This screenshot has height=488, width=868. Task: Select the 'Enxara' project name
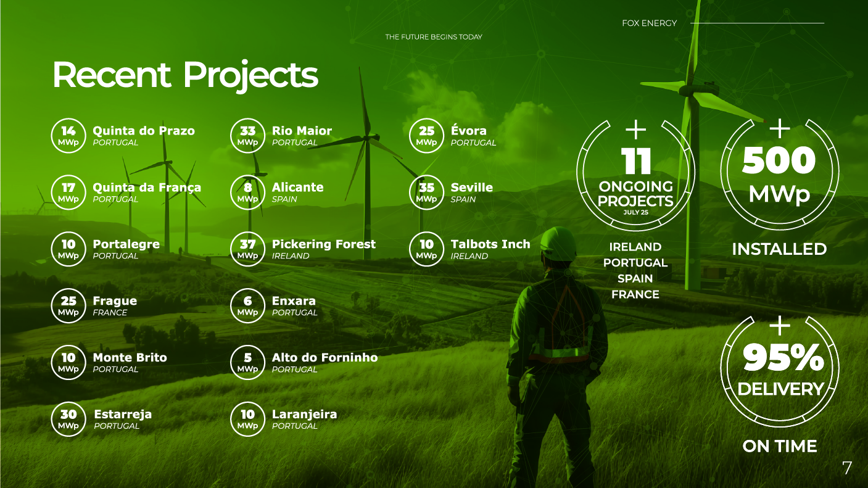tap(294, 301)
